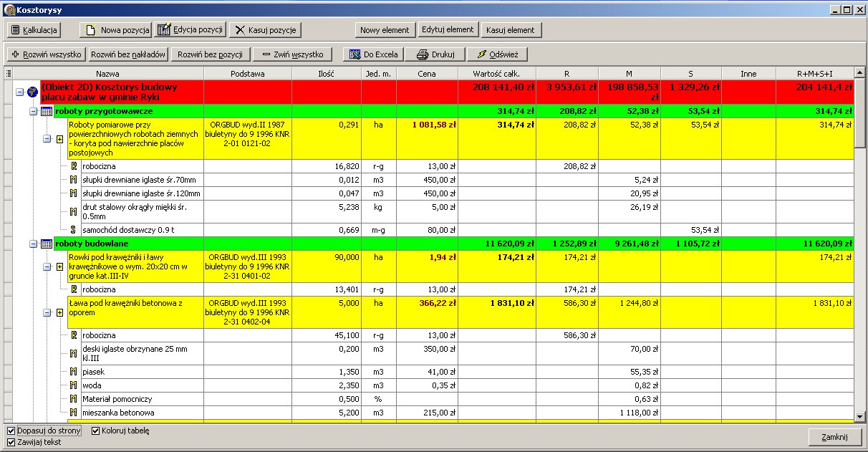Image resolution: width=868 pixels, height=452 pixels.
Task: Click the yellow position icon for Roboty pomiarowe
Action: [60, 139]
